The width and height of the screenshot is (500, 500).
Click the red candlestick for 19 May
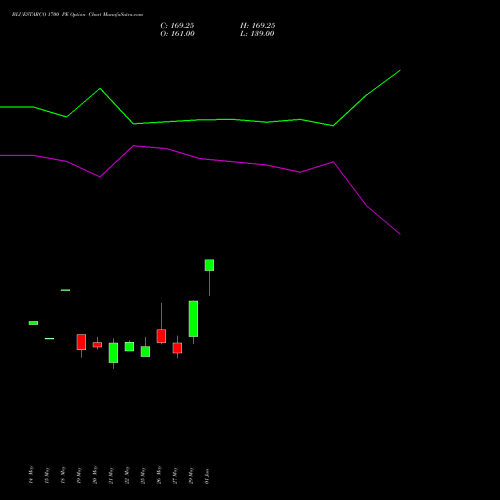[81, 342]
